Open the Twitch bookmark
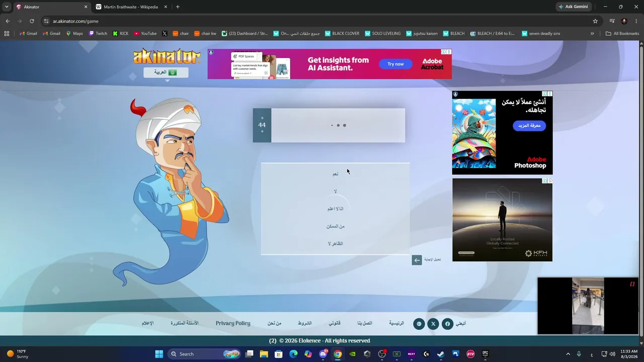The height and width of the screenshot is (362, 644). click(98, 34)
